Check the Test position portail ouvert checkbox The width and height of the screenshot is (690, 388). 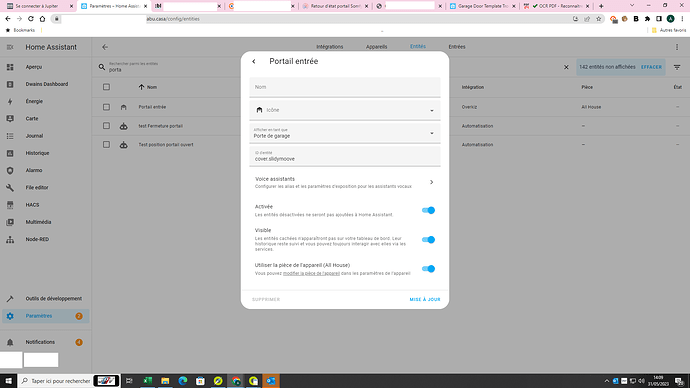pos(106,145)
